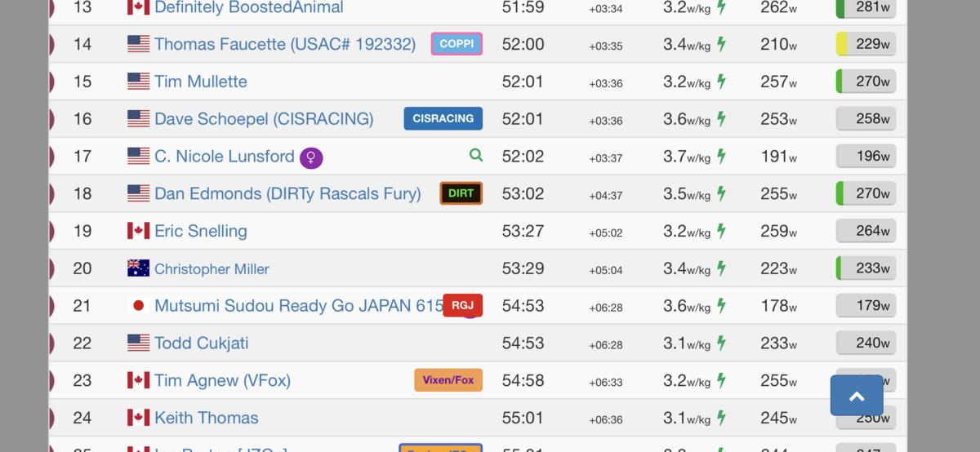Open the Vixen/Fox team badge

click(x=448, y=380)
